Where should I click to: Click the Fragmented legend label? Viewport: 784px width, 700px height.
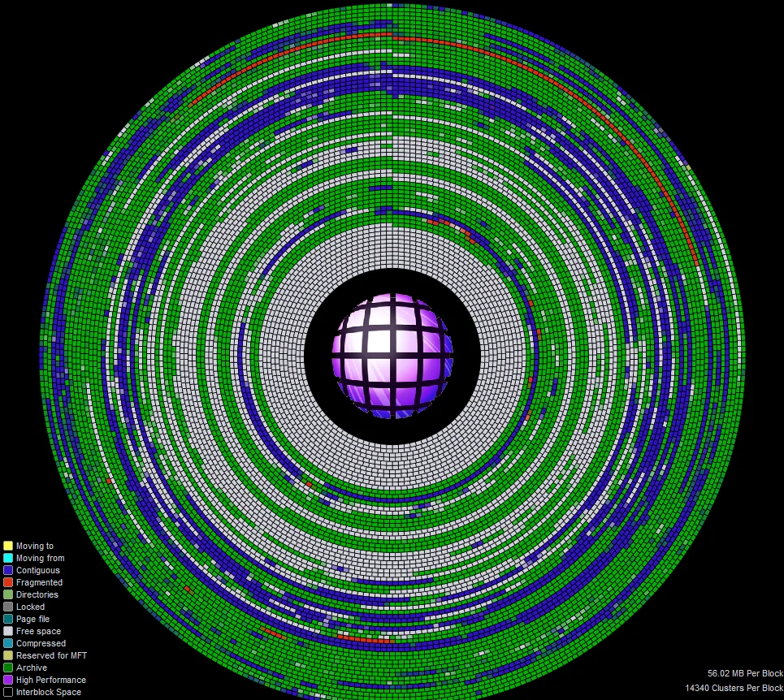coord(39,582)
